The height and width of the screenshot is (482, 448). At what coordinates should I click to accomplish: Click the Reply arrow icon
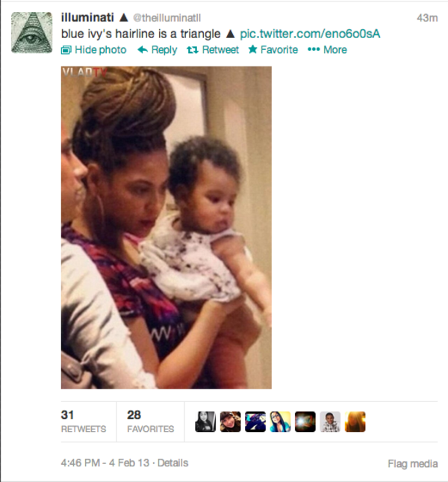pos(143,49)
